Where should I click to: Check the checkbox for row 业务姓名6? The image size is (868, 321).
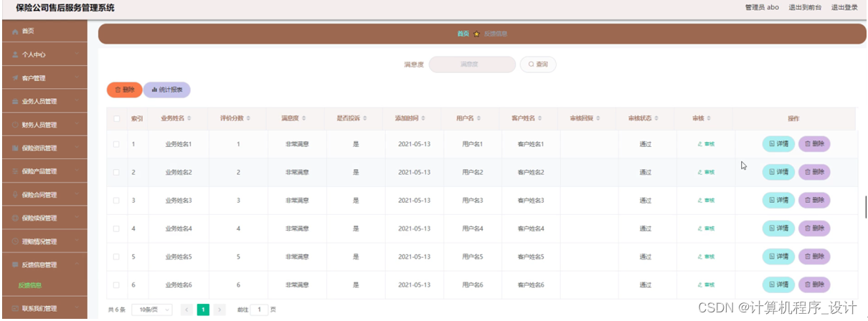(x=116, y=284)
